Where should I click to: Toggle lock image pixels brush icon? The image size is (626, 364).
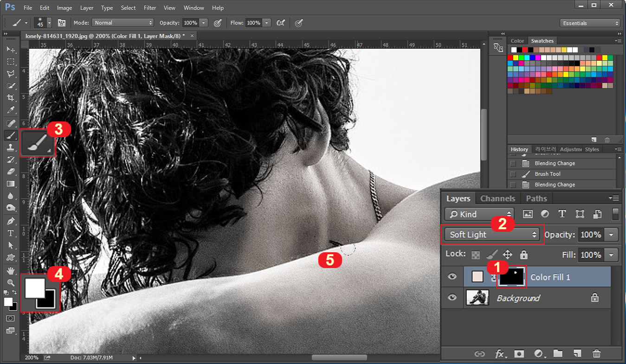491,255
